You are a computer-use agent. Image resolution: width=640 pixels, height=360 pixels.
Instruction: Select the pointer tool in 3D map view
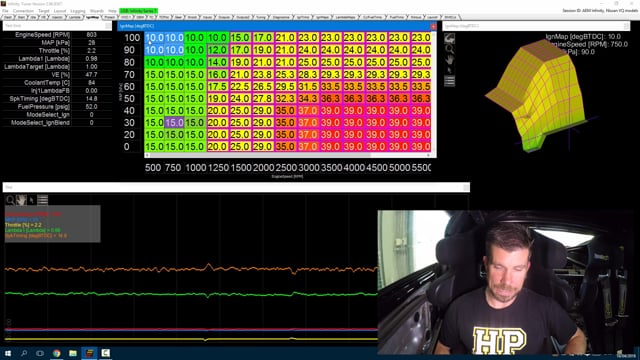tap(449, 70)
